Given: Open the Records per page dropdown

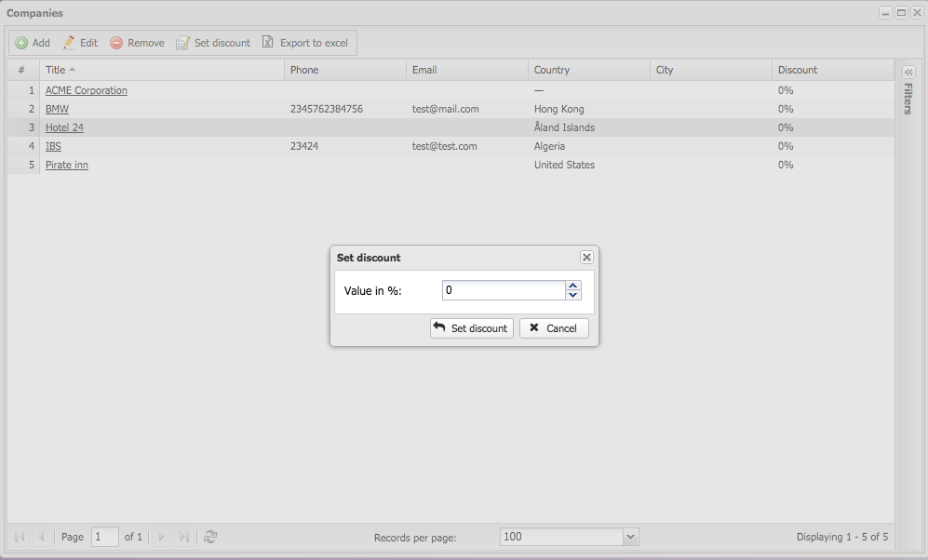Looking at the screenshot, I should pos(630,537).
